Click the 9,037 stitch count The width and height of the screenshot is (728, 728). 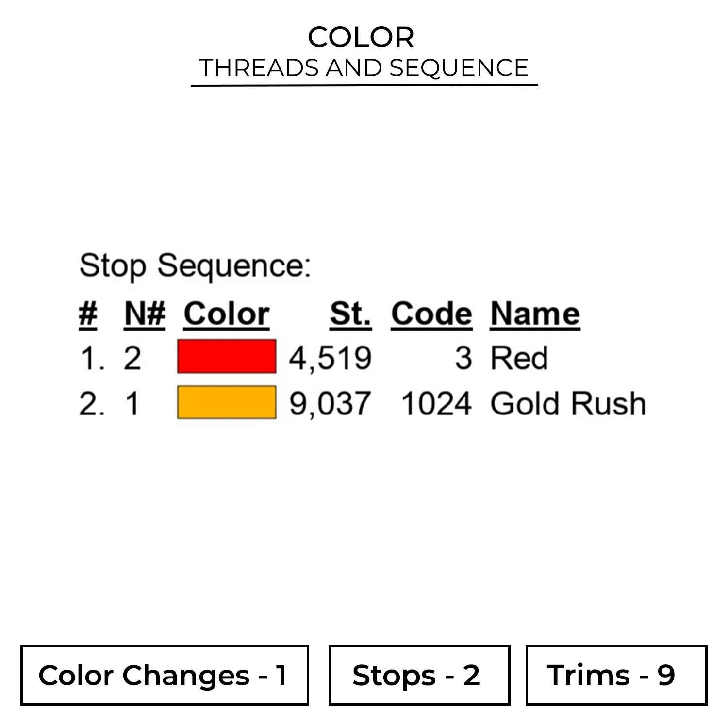(x=330, y=404)
